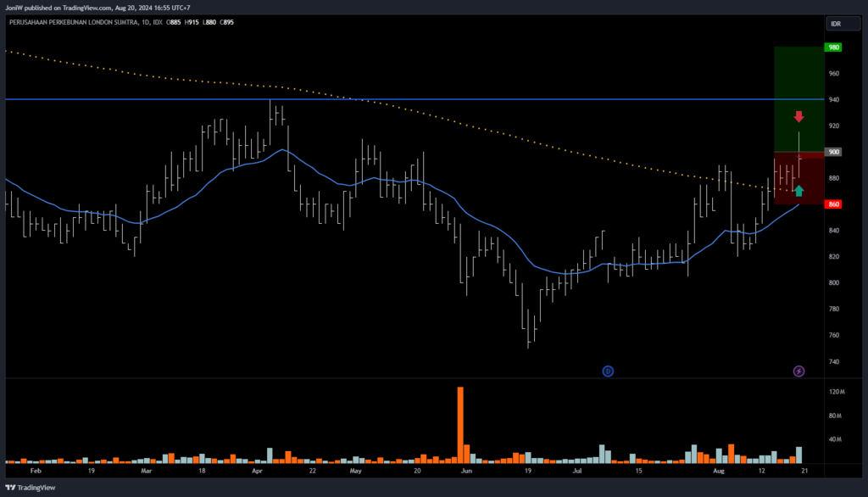Image resolution: width=868 pixels, height=497 pixels.
Task: Click the purple lightning event icon
Action: (x=798, y=371)
